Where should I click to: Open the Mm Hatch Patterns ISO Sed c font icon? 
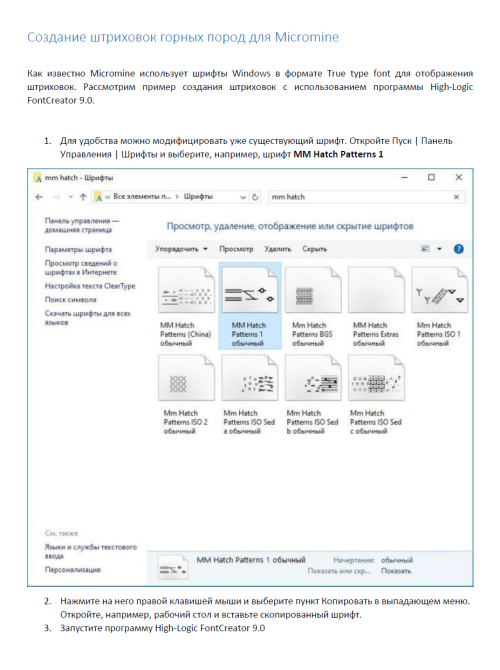(x=376, y=378)
